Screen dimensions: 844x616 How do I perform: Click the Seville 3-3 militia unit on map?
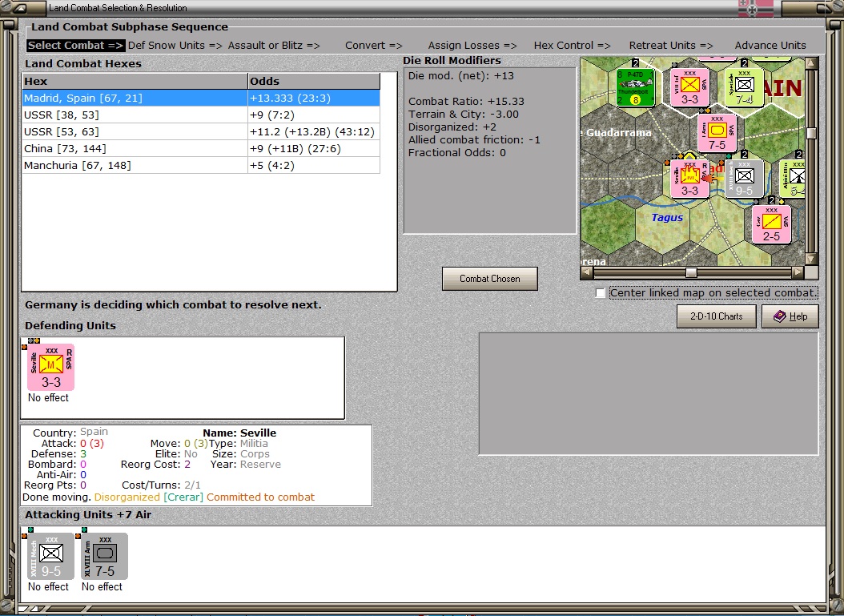coord(689,179)
